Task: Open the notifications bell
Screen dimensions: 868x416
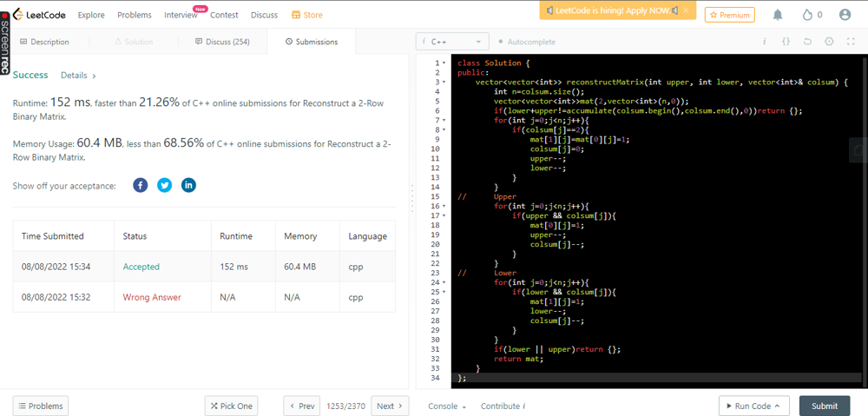Action: (778, 15)
